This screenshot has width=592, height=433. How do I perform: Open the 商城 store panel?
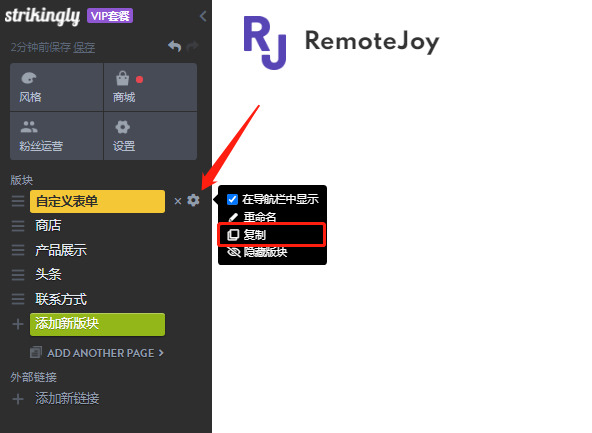point(150,87)
